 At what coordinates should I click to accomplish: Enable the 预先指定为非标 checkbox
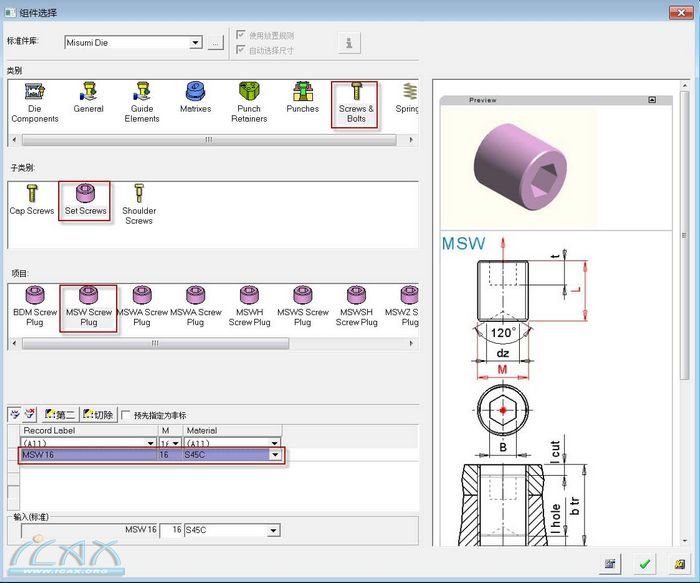click(125, 415)
